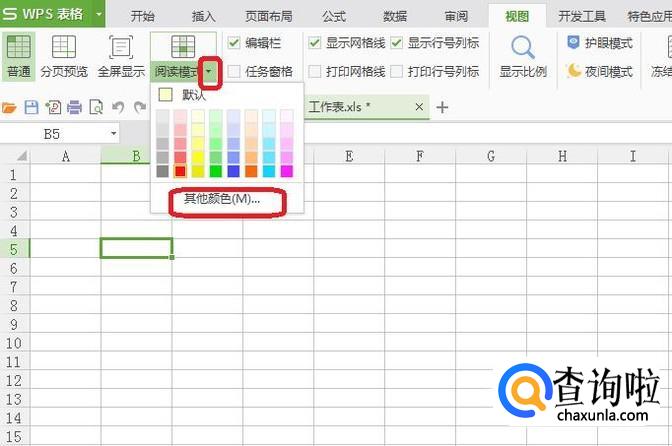The width and height of the screenshot is (672, 446).
Task: Click the undo arrow icon
Action: [118, 107]
